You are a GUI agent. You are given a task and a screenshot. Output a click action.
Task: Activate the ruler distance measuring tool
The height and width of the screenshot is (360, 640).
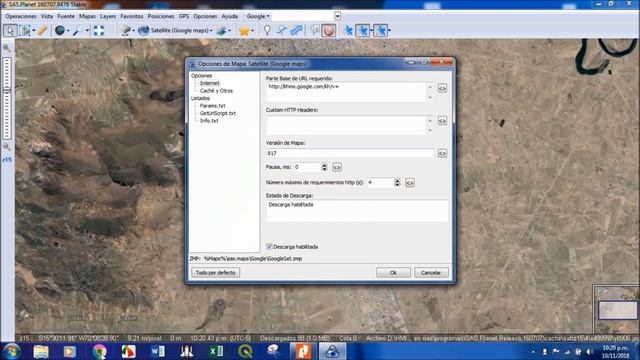click(42, 31)
